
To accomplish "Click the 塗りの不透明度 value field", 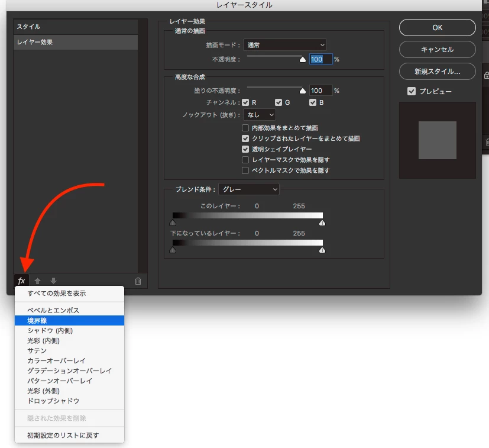I will coord(320,91).
